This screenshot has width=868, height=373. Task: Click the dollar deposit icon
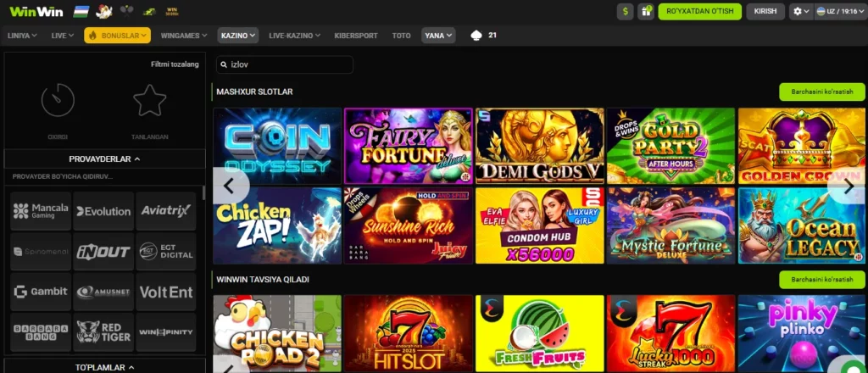tap(625, 11)
